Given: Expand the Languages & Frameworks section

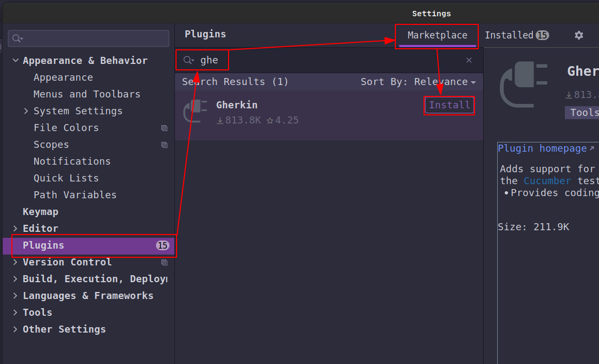Looking at the screenshot, I should [16, 296].
